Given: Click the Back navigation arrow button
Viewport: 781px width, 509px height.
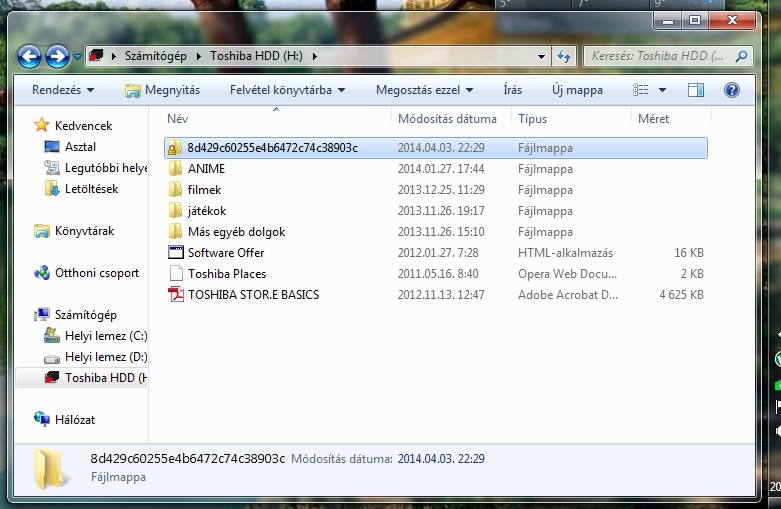Looking at the screenshot, I should click(30, 57).
